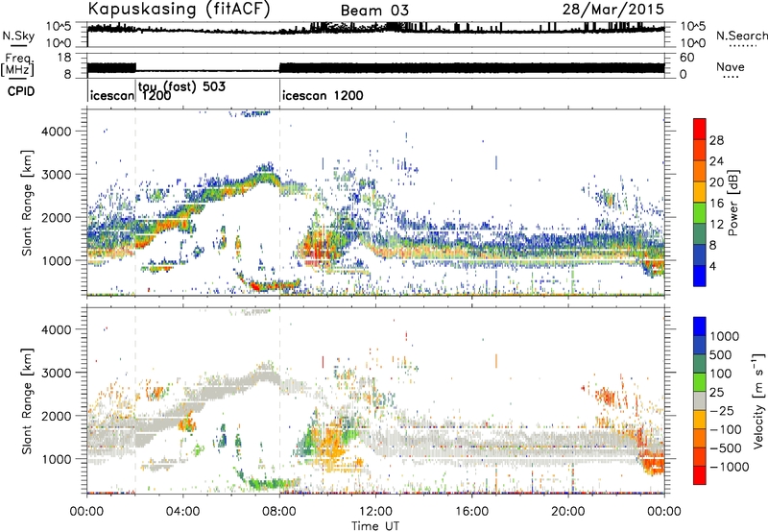Image resolution: width=768 pixels, height=532 pixels.
Task: Click the 'Freq. [MHz]' label
Action: click(17, 64)
